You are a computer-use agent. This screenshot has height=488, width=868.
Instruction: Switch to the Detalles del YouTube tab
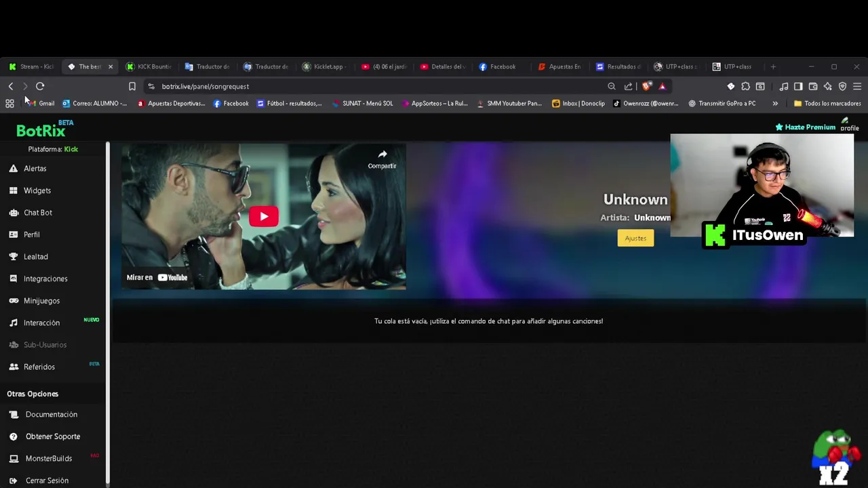pos(443,66)
